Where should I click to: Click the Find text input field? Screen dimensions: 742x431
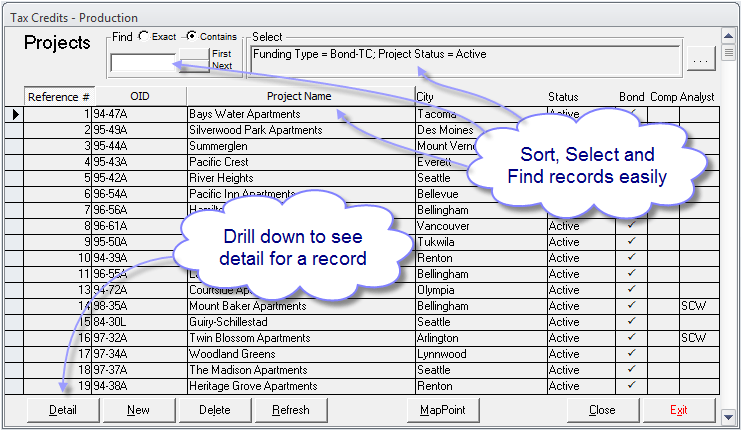coord(144,63)
